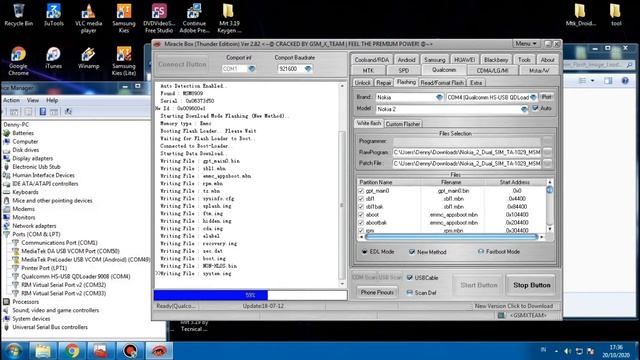Select the Miracle Box taskbar icon
The image size is (640, 360).
click(x=159, y=351)
